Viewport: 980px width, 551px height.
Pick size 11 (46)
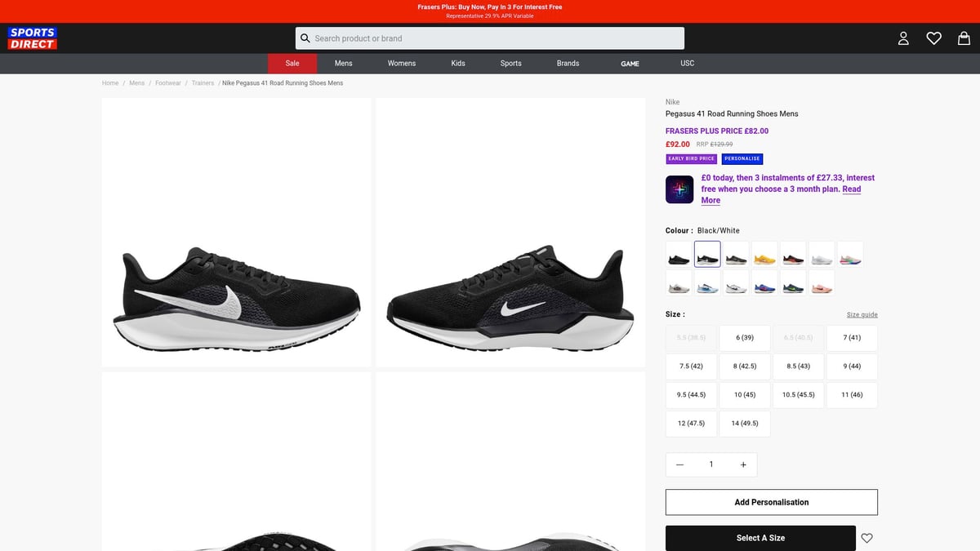(852, 395)
